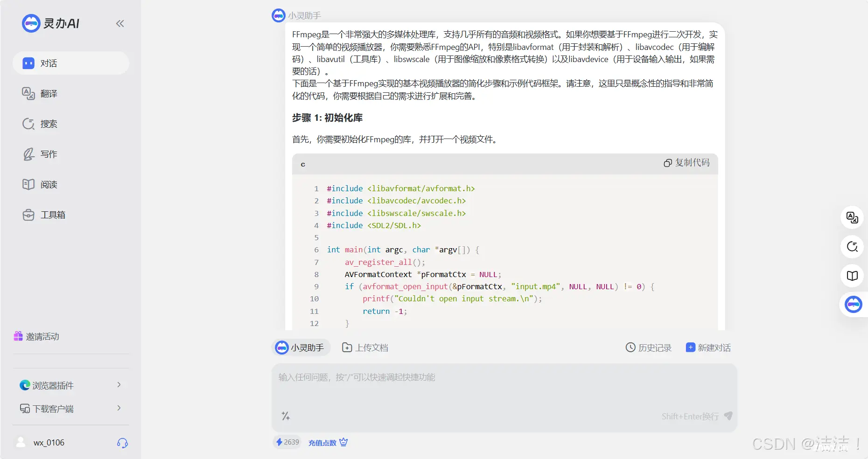Click the 搜索 sidebar search icon
Image resolution: width=868 pixels, height=459 pixels.
(x=28, y=124)
